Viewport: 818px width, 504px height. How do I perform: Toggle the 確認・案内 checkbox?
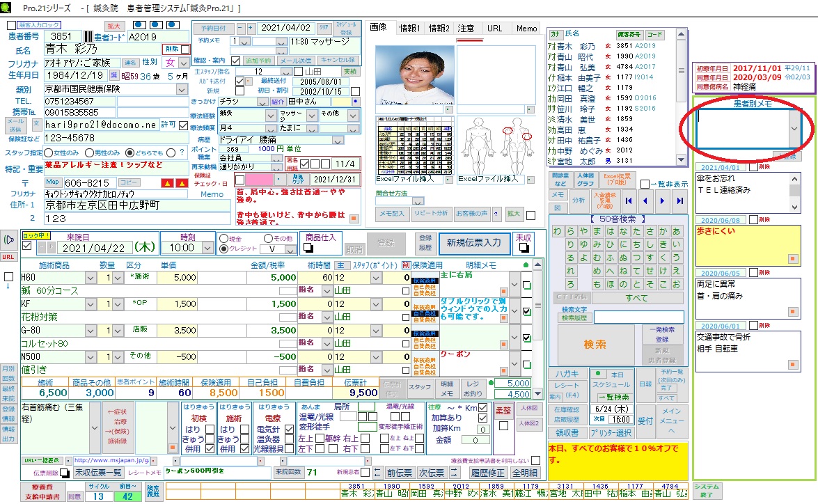235,61
